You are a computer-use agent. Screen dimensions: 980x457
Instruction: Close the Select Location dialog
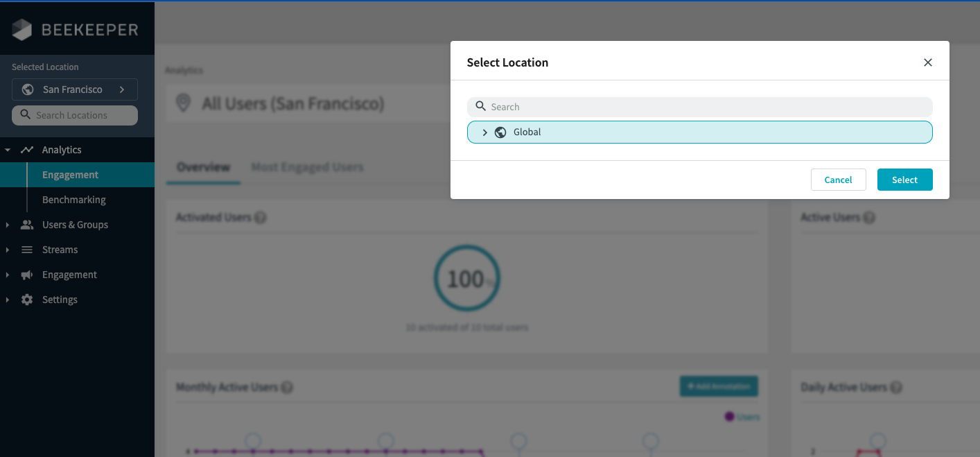tap(928, 62)
